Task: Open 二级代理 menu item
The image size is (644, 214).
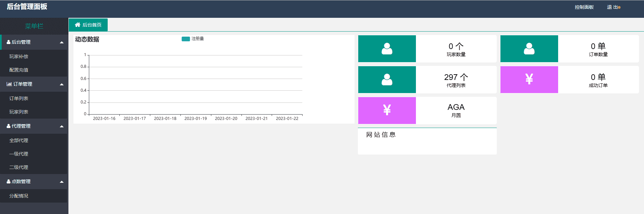Action: coord(34,167)
